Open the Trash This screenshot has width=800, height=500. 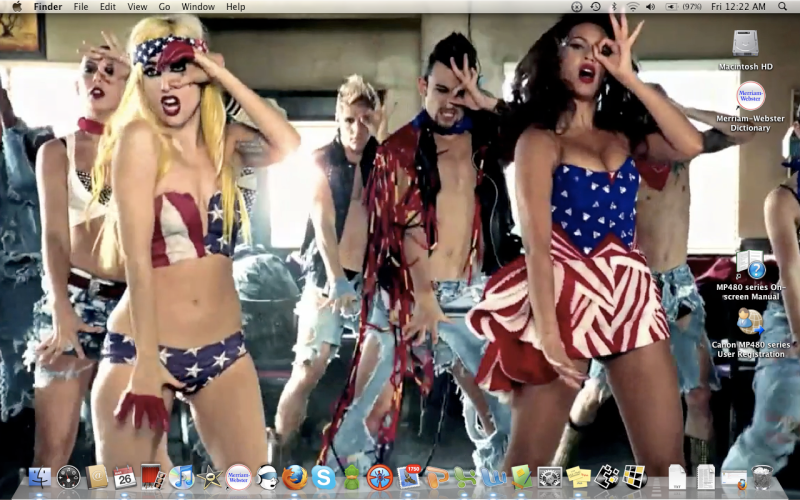point(762,478)
